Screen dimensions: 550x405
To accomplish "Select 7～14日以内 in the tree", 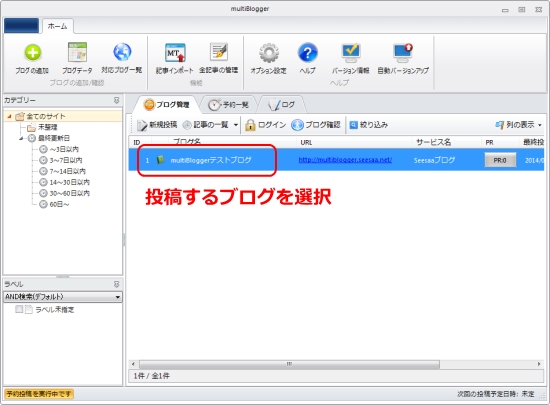I will (x=67, y=171).
